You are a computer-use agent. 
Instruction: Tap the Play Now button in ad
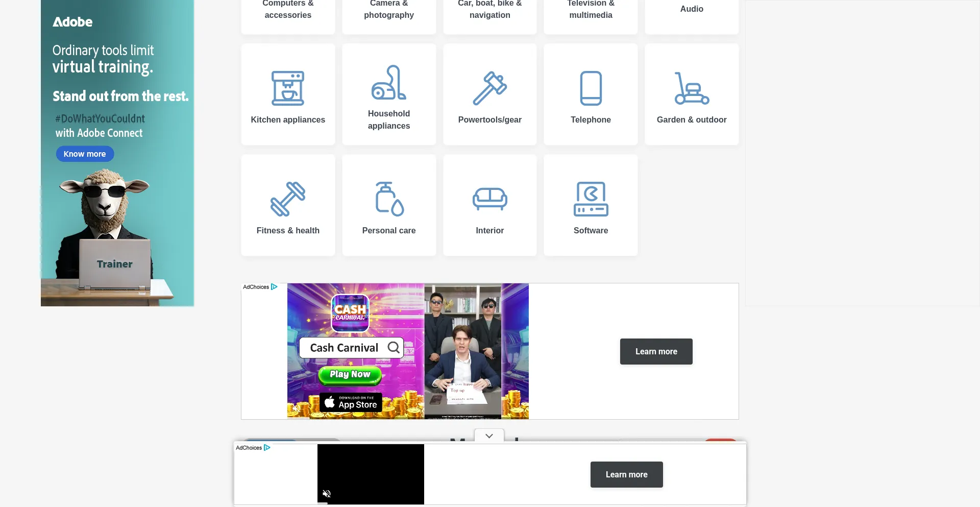[350, 374]
